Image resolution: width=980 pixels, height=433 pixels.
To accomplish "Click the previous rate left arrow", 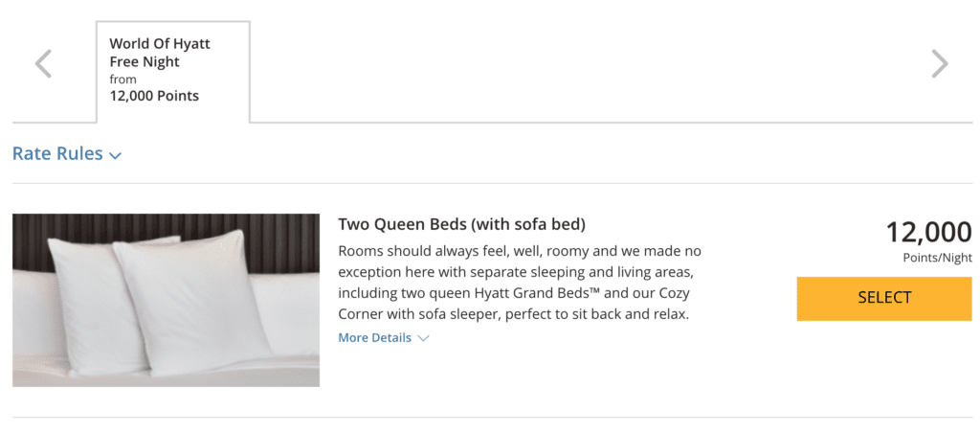I will pyautogui.click(x=43, y=64).
